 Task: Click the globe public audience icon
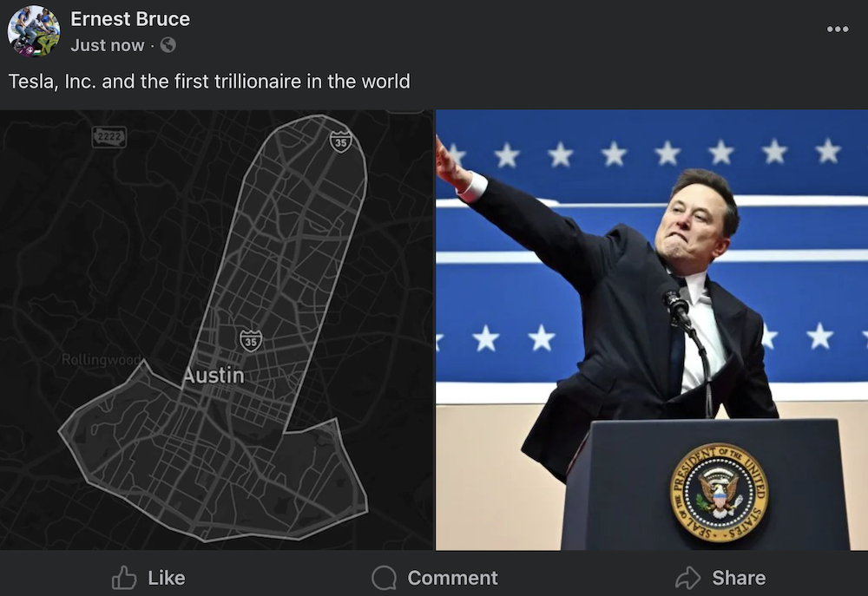click(168, 45)
